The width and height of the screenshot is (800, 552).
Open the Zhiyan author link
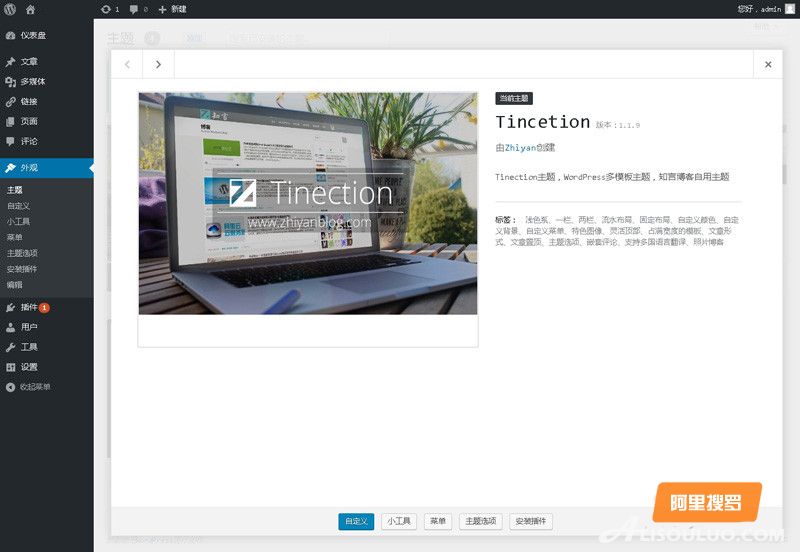[x=520, y=147]
